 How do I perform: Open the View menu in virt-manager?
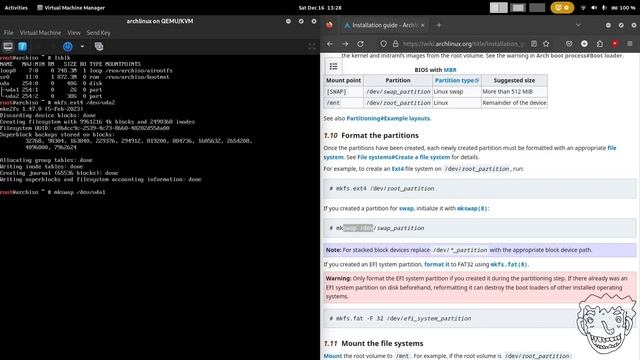(74, 33)
